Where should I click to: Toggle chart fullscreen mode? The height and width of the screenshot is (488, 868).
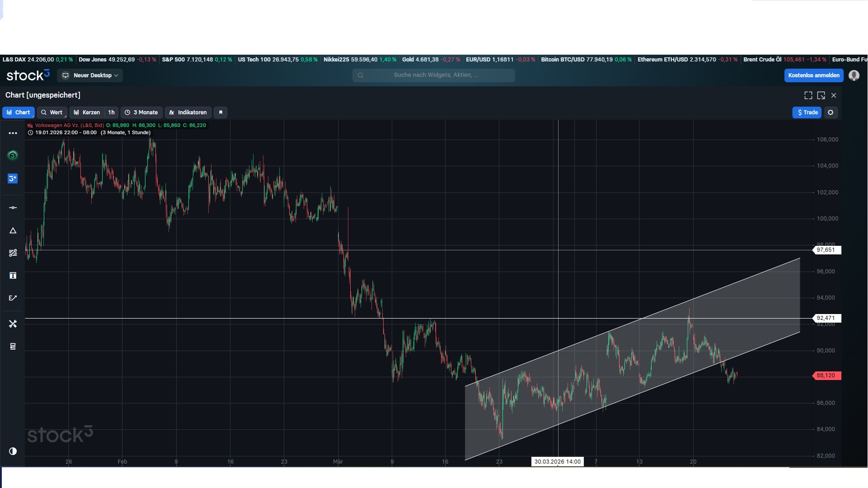click(808, 95)
